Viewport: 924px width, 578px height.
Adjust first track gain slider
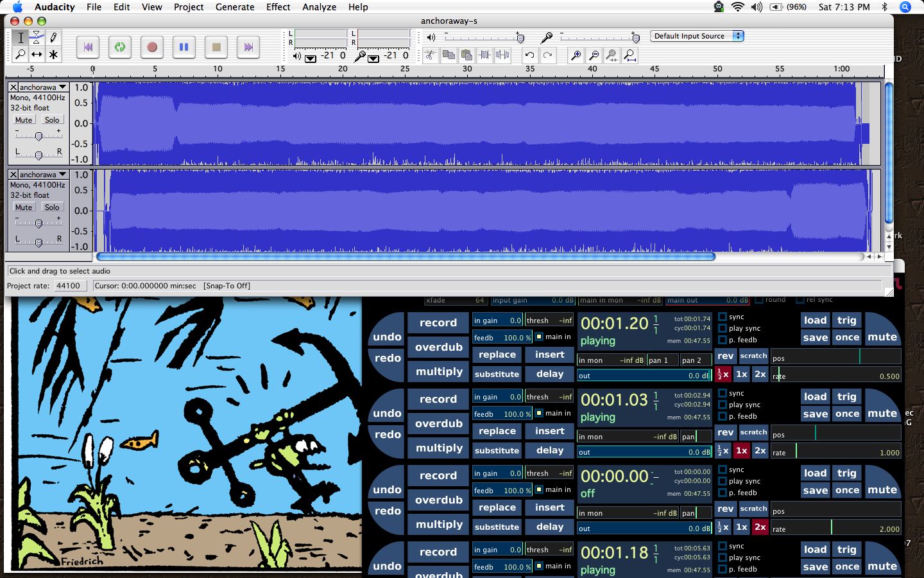pyautogui.click(x=38, y=136)
